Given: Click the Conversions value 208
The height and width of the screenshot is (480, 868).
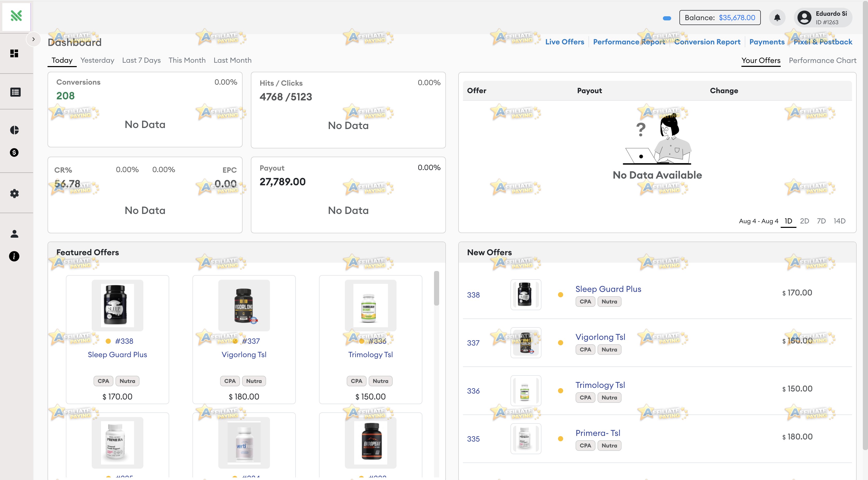Looking at the screenshot, I should tap(65, 96).
